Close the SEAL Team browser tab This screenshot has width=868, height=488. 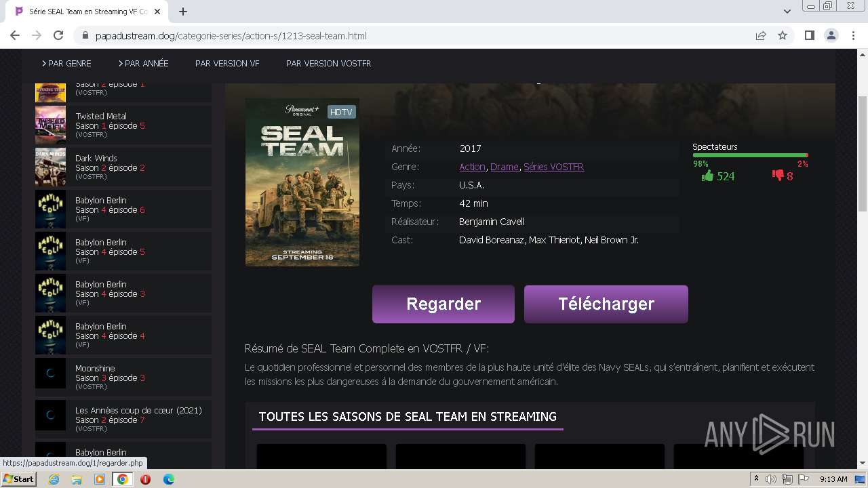(x=157, y=12)
